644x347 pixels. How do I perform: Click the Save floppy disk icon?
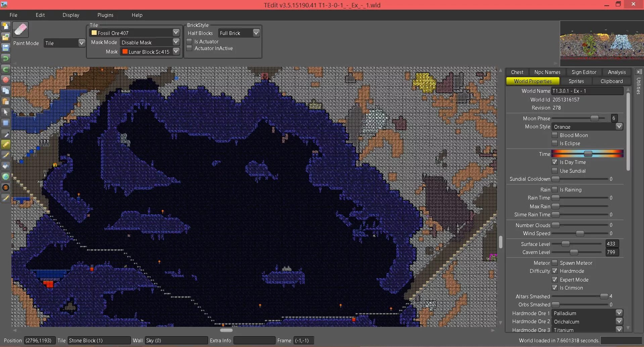point(5,48)
